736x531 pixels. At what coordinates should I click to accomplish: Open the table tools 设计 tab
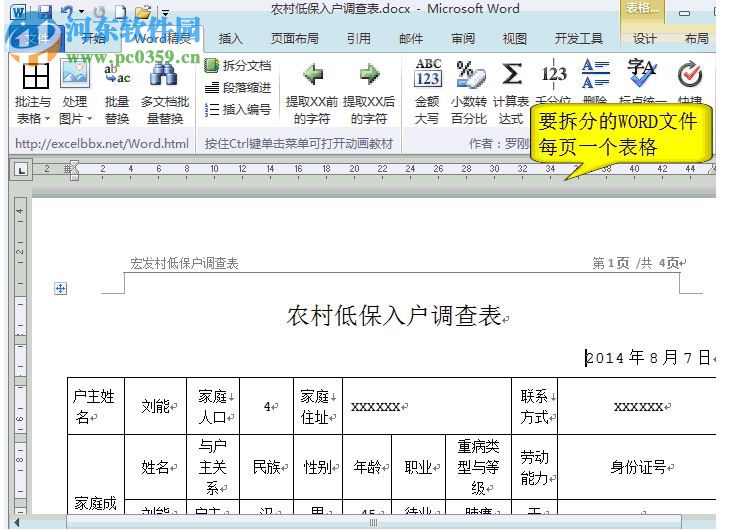[x=644, y=38]
